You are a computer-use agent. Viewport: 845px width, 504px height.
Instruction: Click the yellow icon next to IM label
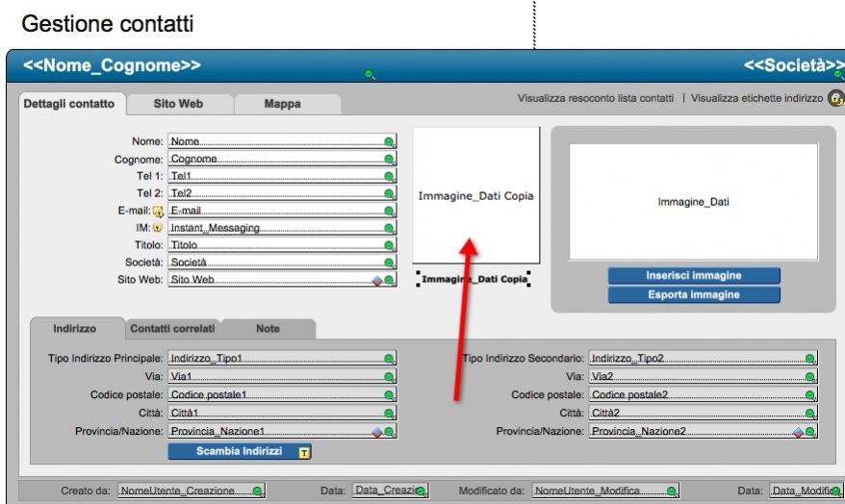pyautogui.click(x=160, y=228)
